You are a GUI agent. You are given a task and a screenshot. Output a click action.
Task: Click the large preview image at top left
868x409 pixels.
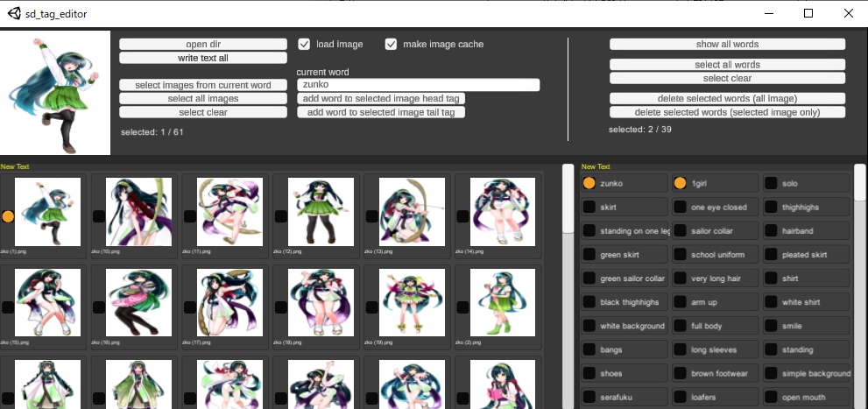55,93
